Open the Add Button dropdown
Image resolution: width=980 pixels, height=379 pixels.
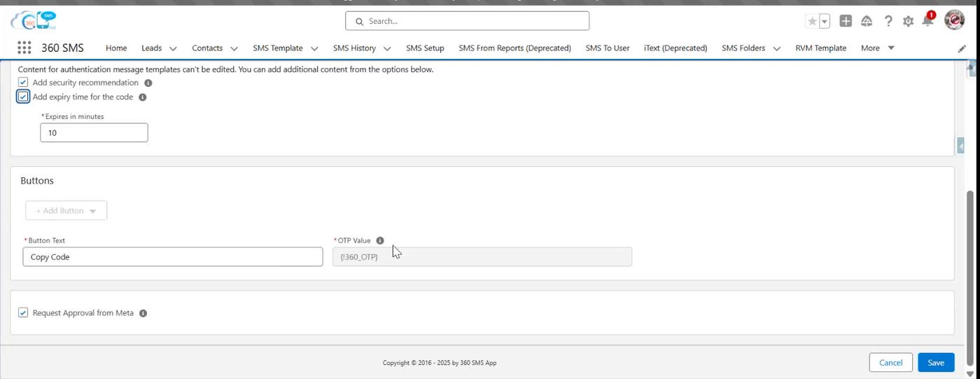[x=66, y=210]
